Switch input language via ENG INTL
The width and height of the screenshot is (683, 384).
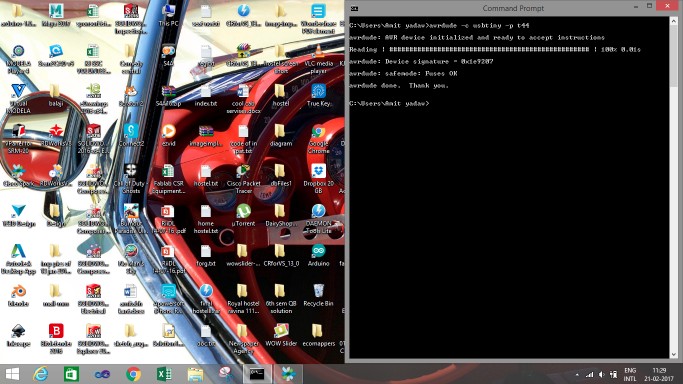click(x=630, y=374)
